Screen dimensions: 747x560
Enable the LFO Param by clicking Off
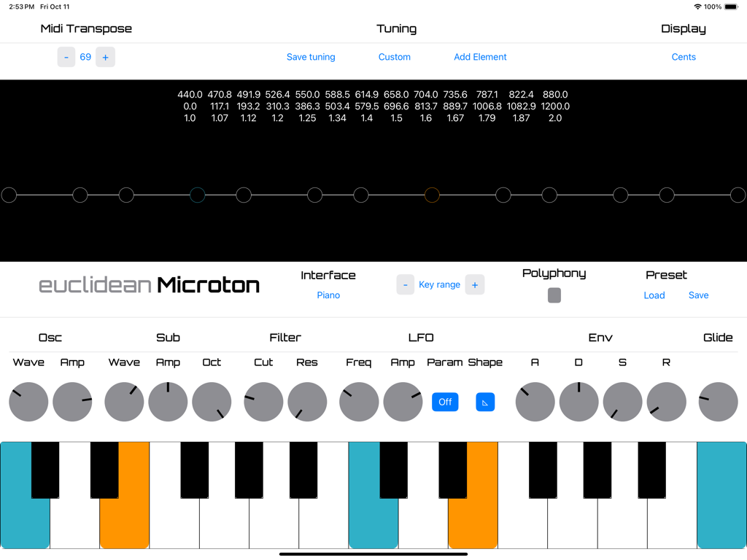445,402
